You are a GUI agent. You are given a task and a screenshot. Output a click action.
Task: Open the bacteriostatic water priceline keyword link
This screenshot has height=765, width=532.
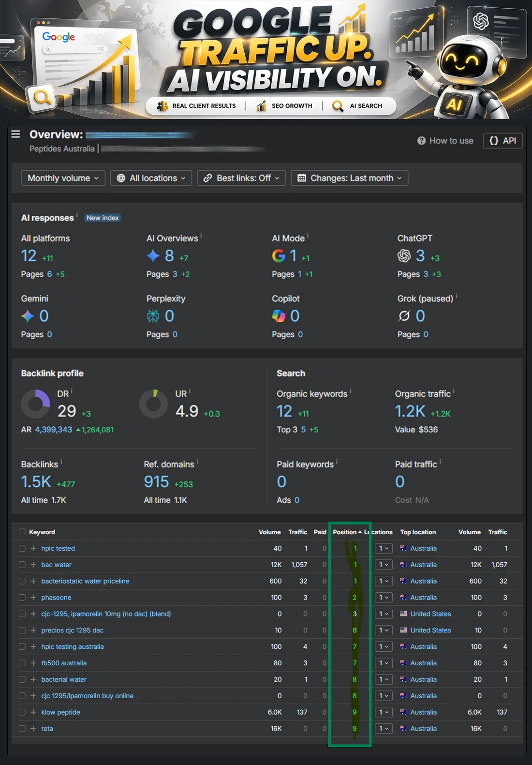(x=85, y=581)
